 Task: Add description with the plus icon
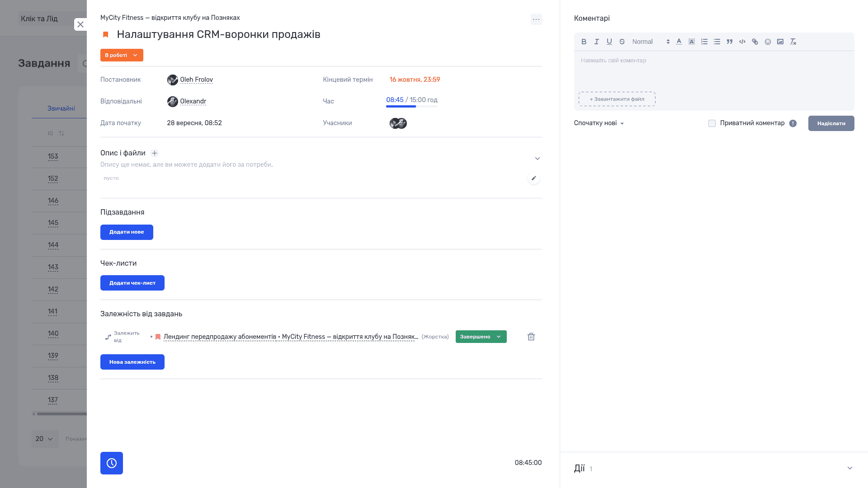pyautogui.click(x=155, y=153)
